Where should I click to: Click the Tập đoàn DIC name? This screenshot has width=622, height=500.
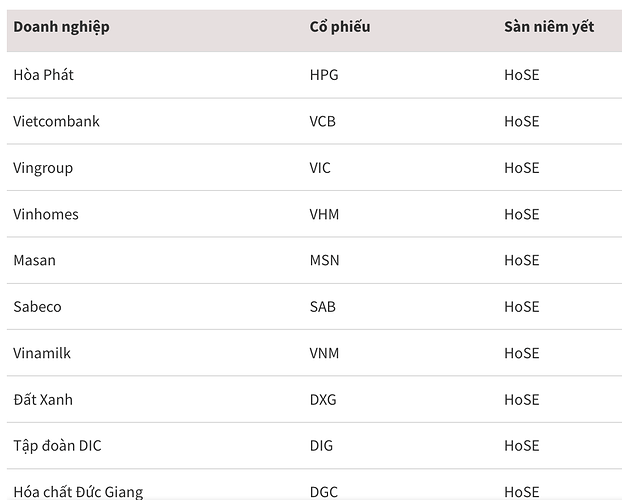(x=57, y=446)
